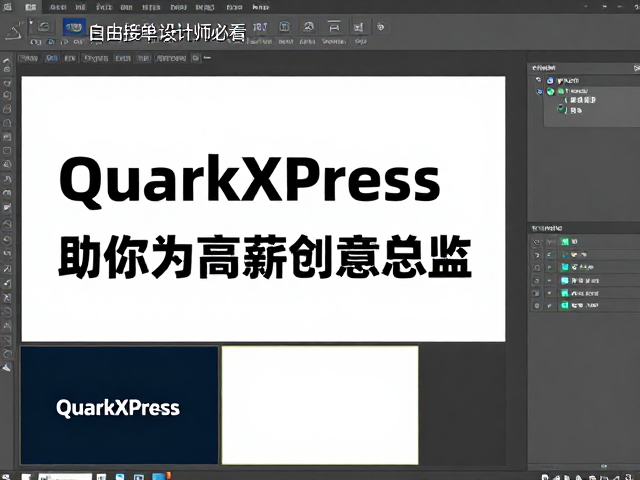Viewport: 640px width, 480px height.
Task: Click the small round icon ending the top toolbar
Action: coord(380,27)
